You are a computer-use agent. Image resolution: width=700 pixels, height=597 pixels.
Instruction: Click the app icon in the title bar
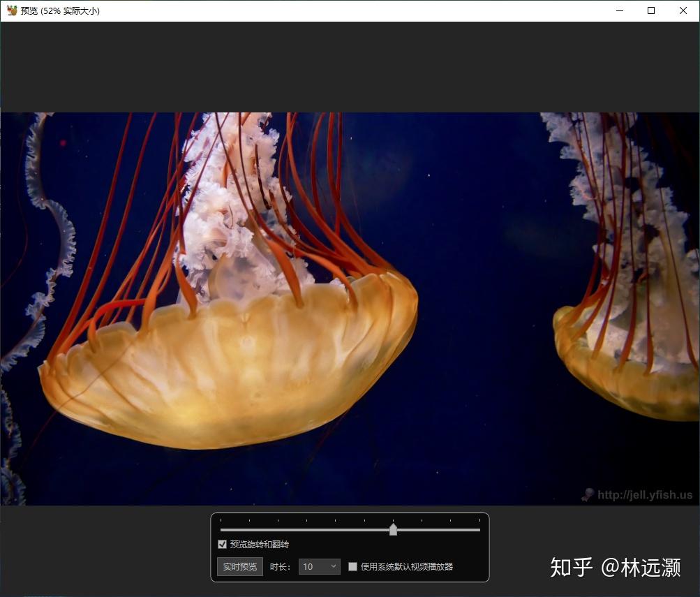[12, 10]
